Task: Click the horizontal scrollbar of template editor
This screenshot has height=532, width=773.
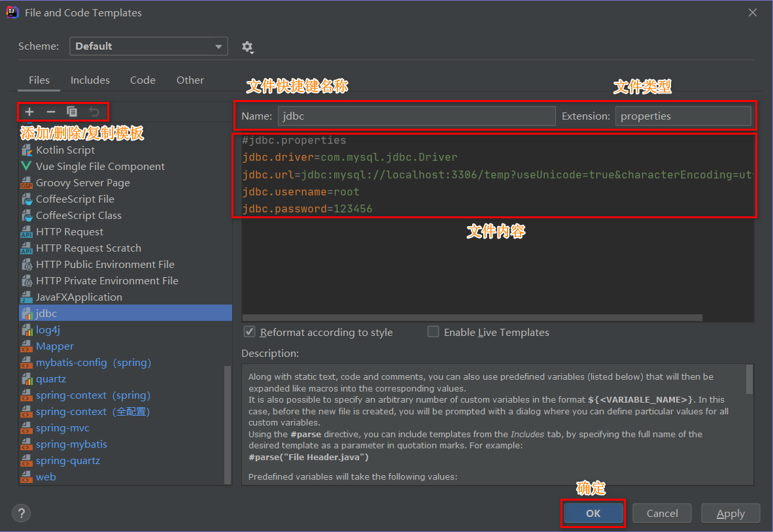Action: [472, 318]
